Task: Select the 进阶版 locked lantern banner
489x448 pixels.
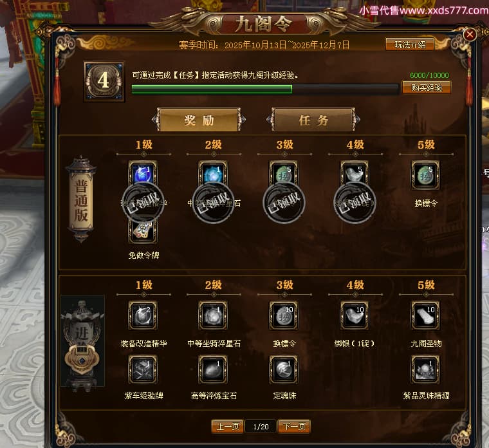Action: tap(82, 343)
